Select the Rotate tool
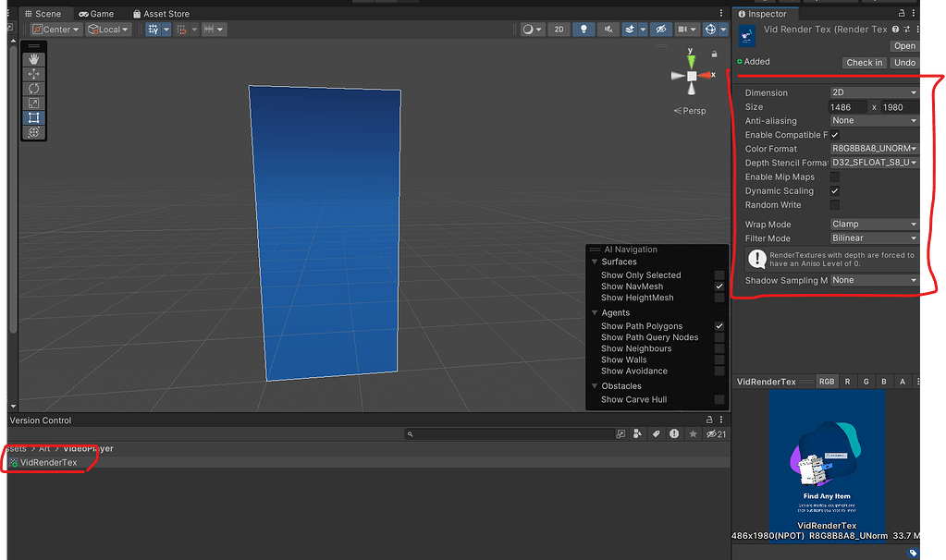This screenshot has height=560, width=946. [x=33, y=89]
